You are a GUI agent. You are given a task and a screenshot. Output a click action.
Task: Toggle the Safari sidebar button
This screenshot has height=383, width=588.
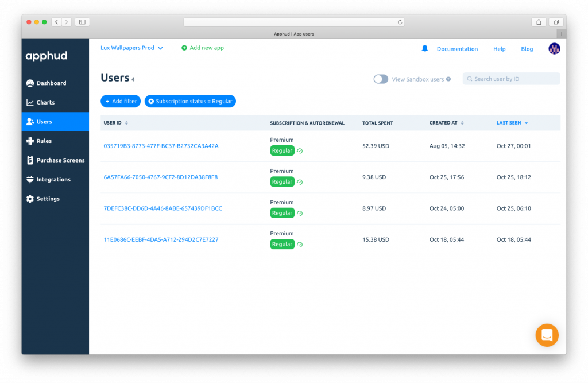pos(82,22)
